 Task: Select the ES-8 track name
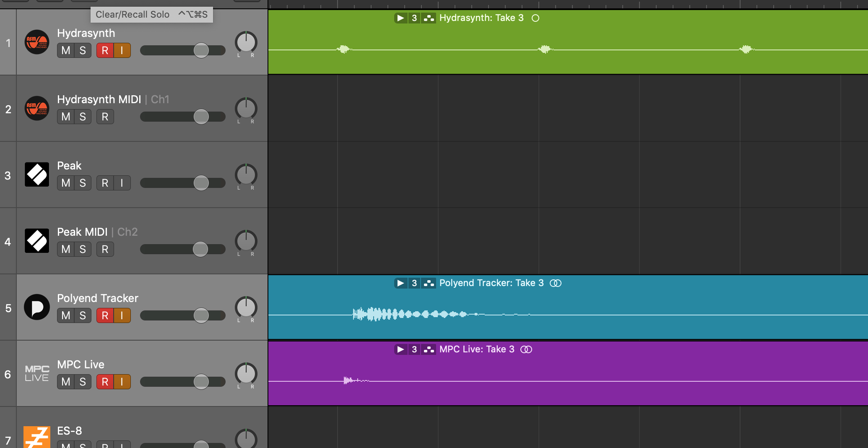tap(70, 431)
